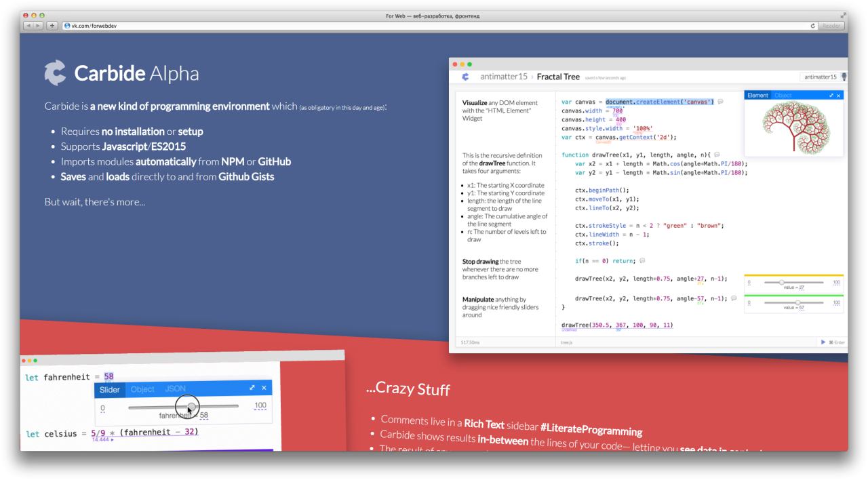This screenshot has height=480, width=868.
Task: Click the comment bubble after angle-57 drawTree line
Action: [734, 298]
